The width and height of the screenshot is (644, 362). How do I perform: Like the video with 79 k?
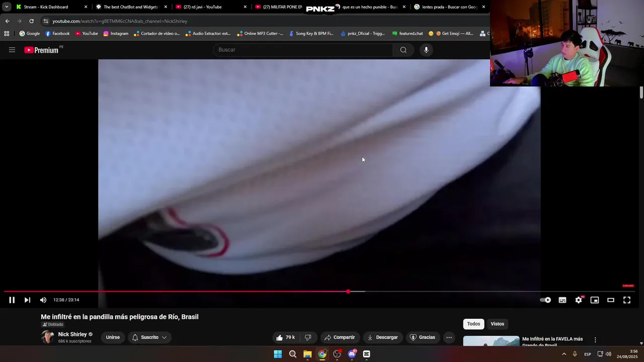click(285, 337)
